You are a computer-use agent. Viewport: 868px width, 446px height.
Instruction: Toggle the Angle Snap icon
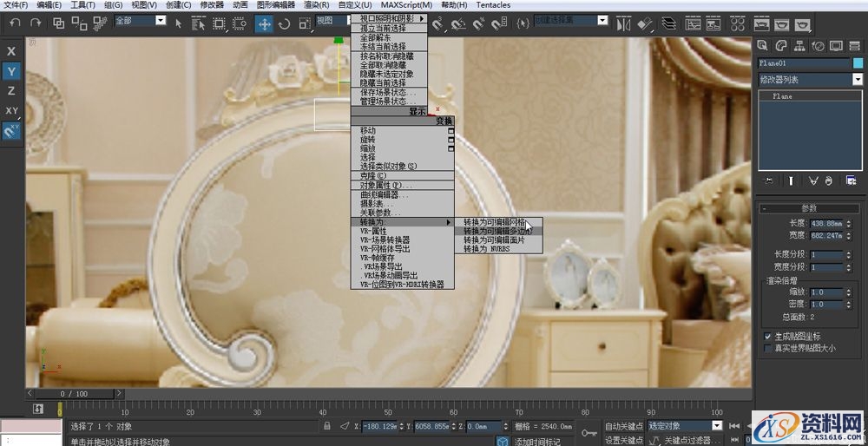coord(458,23)
